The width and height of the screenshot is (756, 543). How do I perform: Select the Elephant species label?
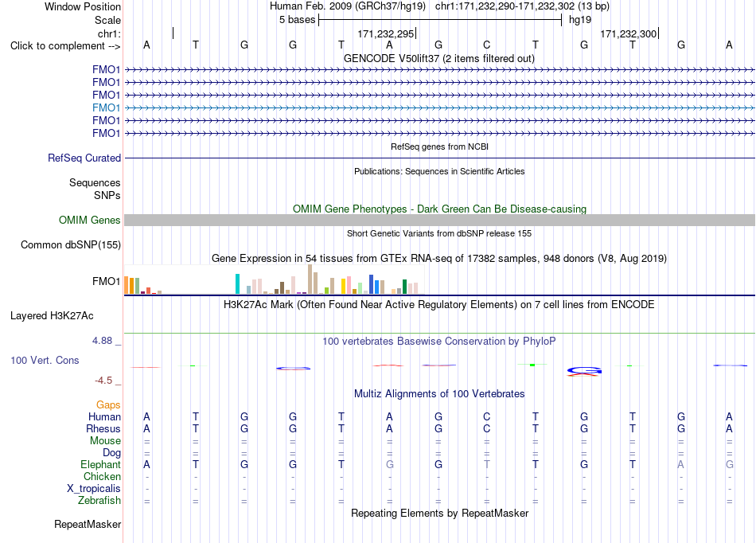(100, 464)
